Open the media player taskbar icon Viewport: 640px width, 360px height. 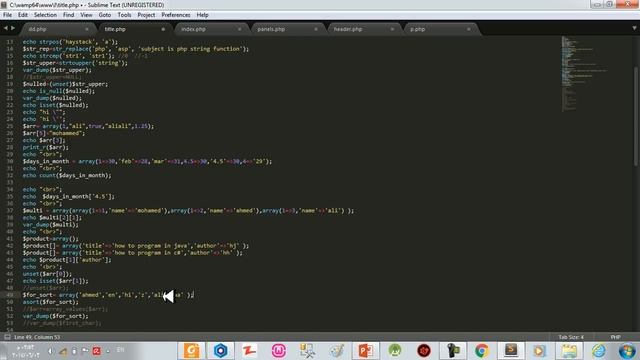pos(539,351)
